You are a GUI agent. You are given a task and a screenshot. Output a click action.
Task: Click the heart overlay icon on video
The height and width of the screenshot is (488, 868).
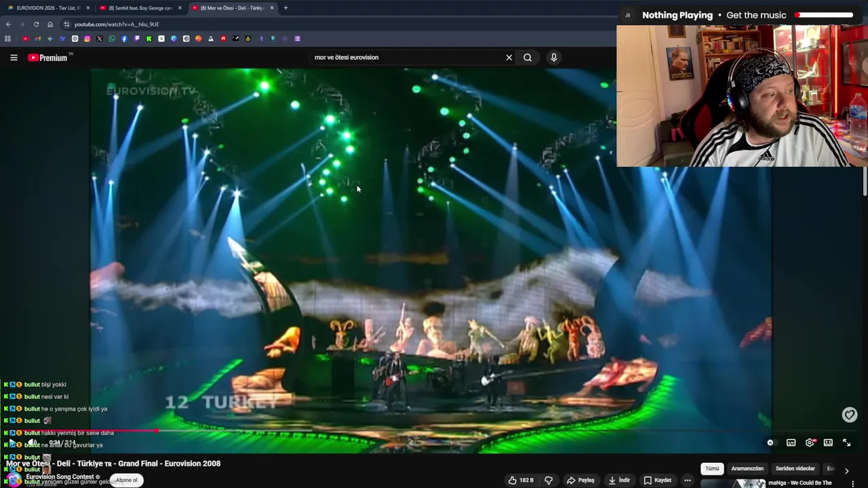point(850,415)
